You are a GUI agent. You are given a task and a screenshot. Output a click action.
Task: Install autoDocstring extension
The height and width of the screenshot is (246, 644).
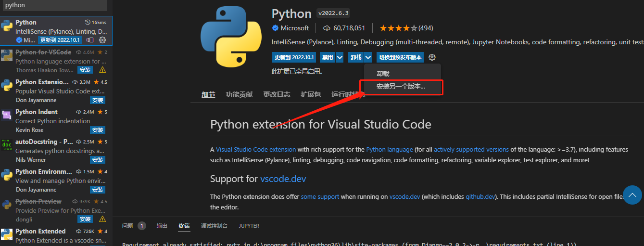pyautogui.click(x=98, y=160)
